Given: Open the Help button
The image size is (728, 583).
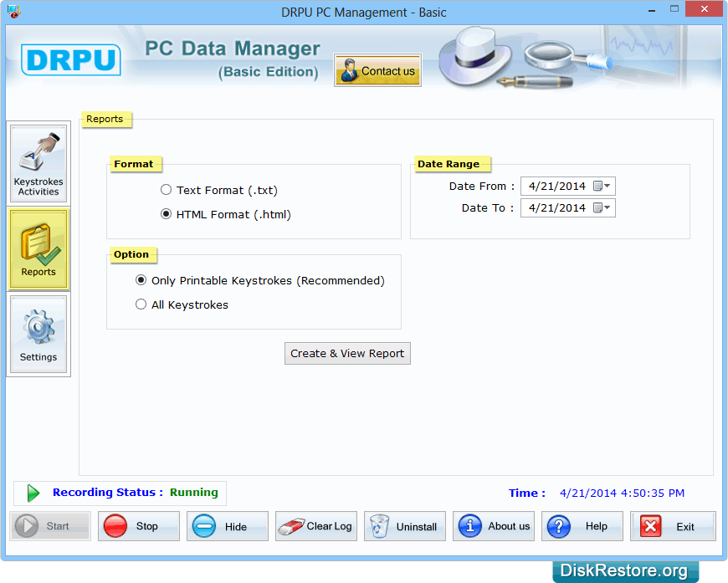Looking at the screenshot, I should [582, 526].
